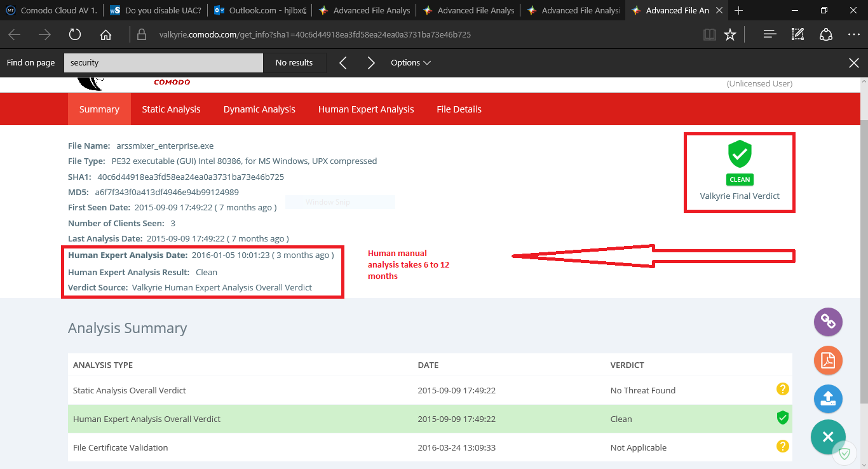The width and height of the screenshot is (868, 469).
Task: Click the Number of Clients Seen value
Action: point(173,223)
